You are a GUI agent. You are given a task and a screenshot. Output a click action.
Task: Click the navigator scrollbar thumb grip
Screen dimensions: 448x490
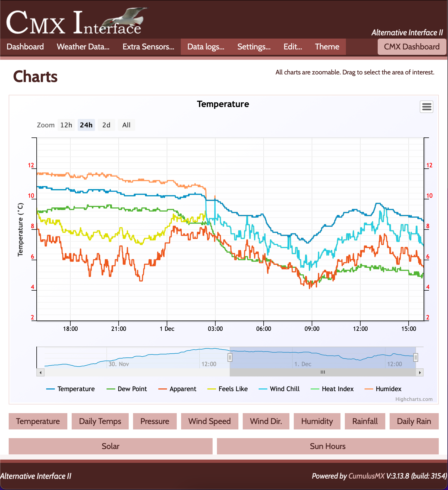pos(323,372)
